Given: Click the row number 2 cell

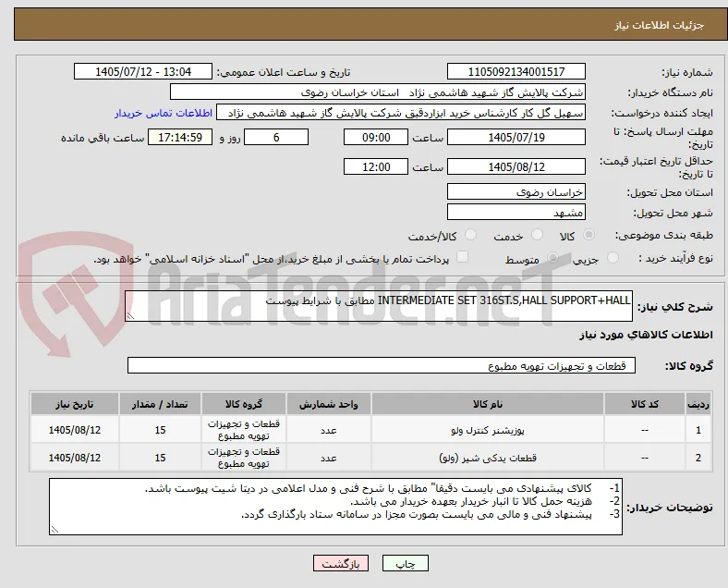Looking at the screenshot, I should pyautogui.click(x=698, y=458).
